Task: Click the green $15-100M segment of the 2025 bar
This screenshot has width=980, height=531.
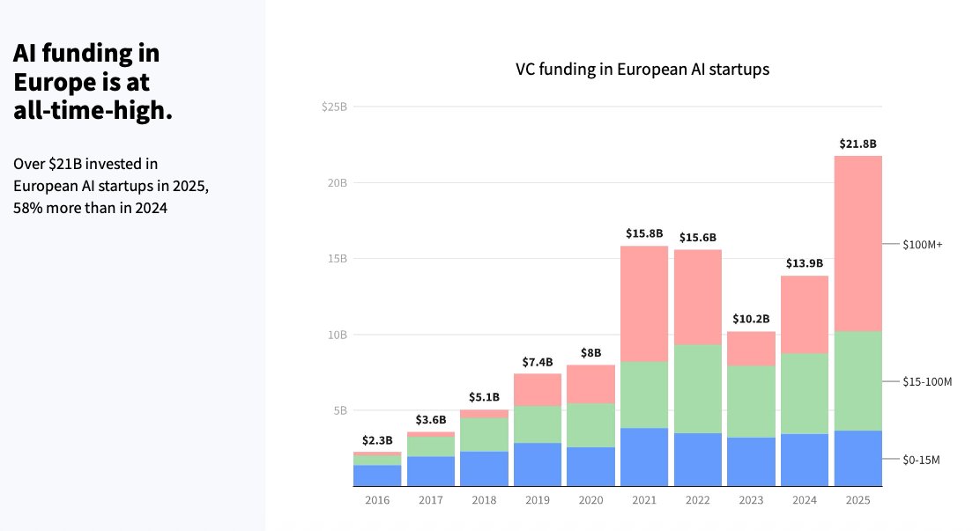Action: (857, 380)
